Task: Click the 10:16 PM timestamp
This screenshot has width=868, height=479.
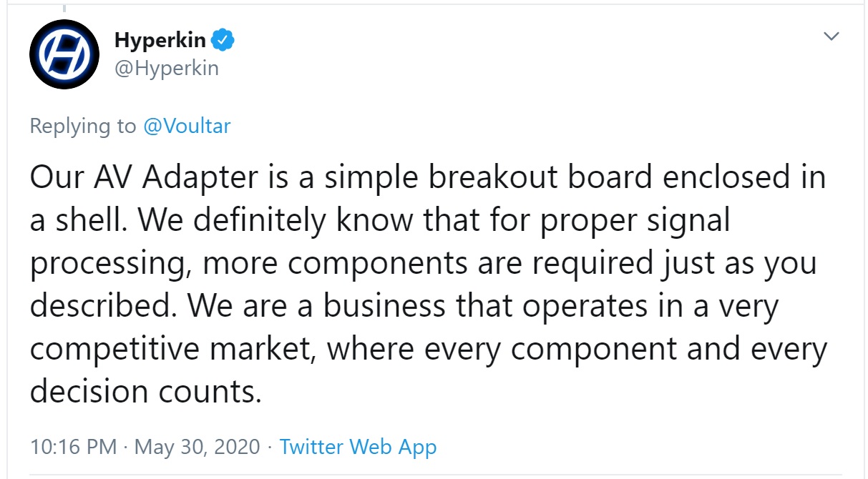Action: [x=73, y=448]
